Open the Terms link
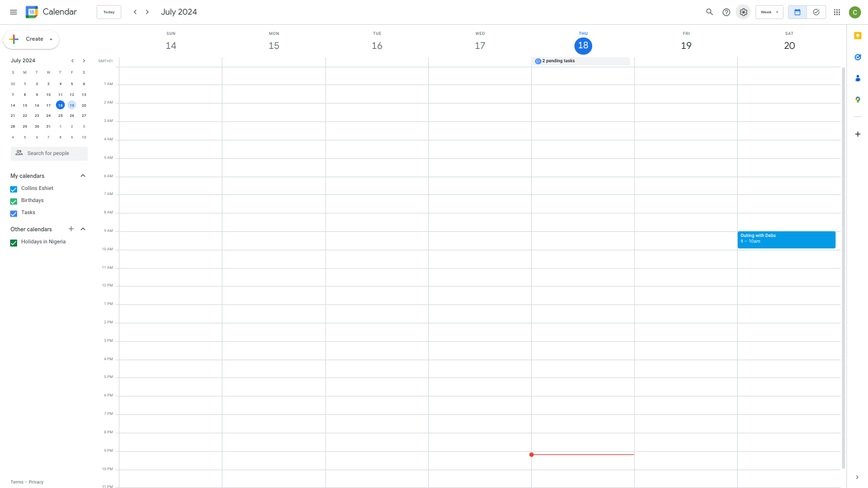The image size is (868, 488). [17, 482]
